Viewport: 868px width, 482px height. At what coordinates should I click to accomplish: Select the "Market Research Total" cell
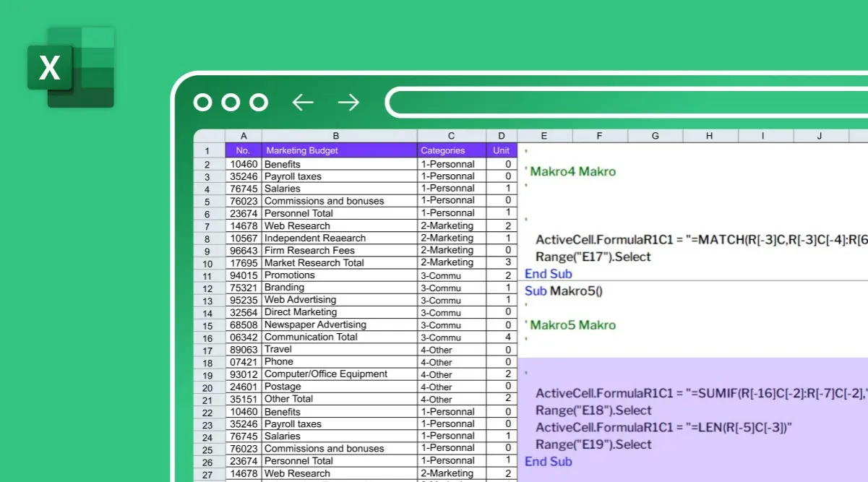click(340, 262)
